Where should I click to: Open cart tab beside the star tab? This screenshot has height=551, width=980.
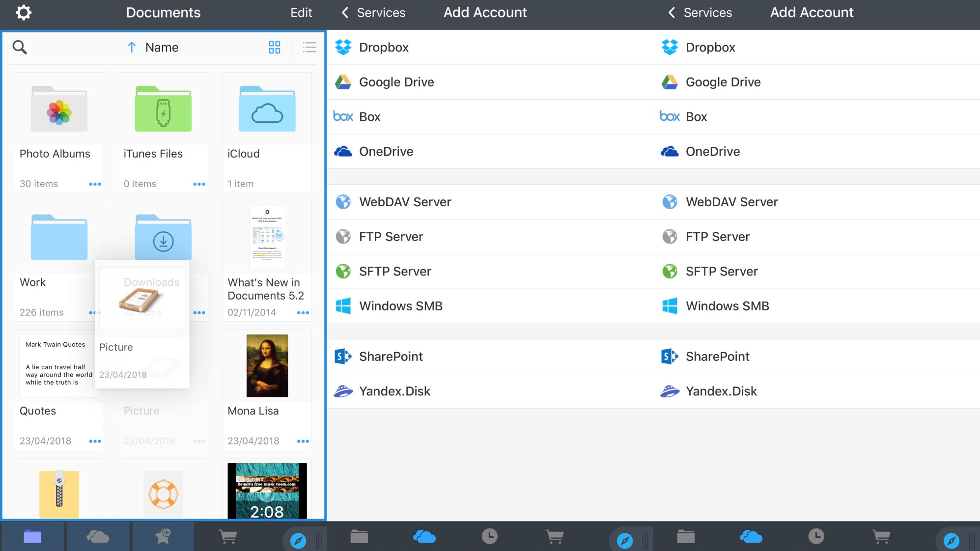coord(228,536)
